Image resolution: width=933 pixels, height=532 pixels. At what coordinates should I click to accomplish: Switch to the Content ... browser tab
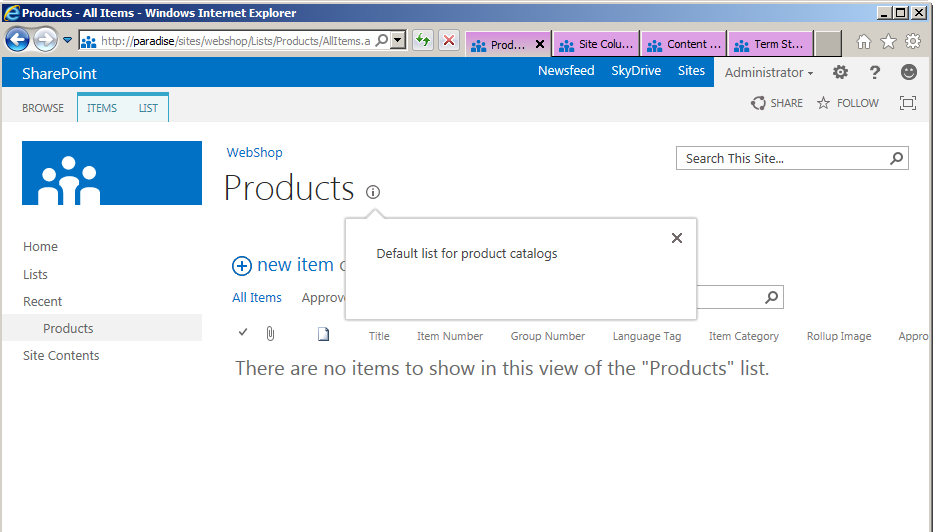[684, 44]
